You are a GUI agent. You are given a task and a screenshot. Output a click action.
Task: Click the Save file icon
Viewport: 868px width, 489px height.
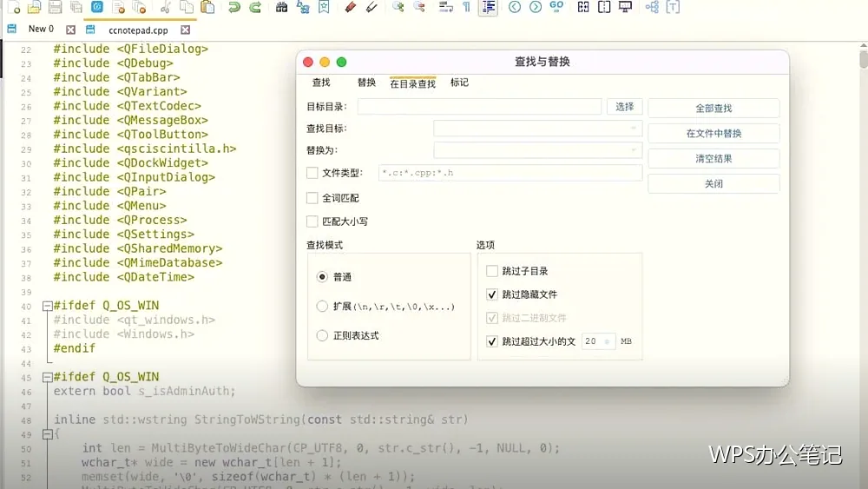55,7
